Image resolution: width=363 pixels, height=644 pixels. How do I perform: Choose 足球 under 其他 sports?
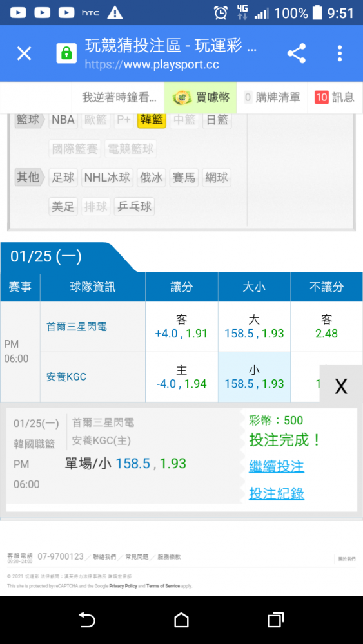coord(63,178)
